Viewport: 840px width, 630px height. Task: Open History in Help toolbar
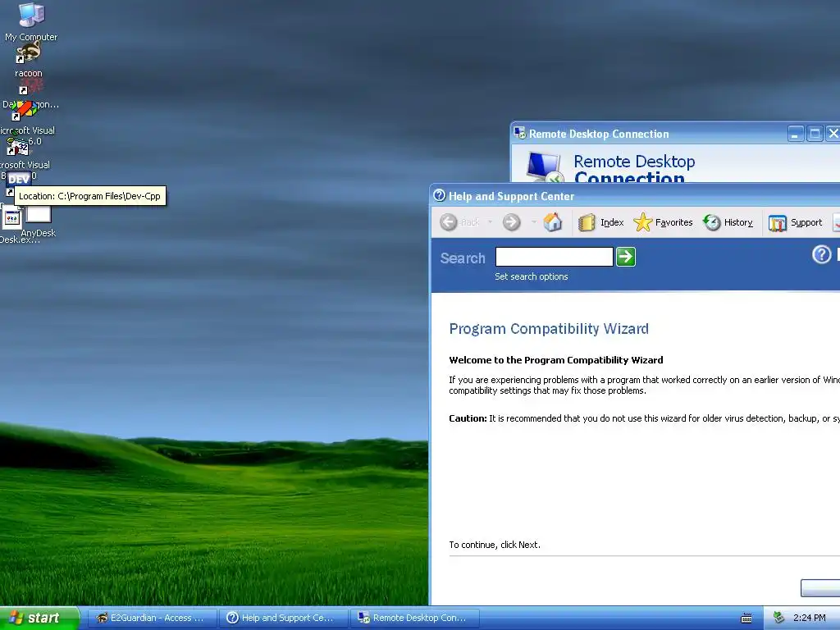pyautogui.click(x=728, y=222)
